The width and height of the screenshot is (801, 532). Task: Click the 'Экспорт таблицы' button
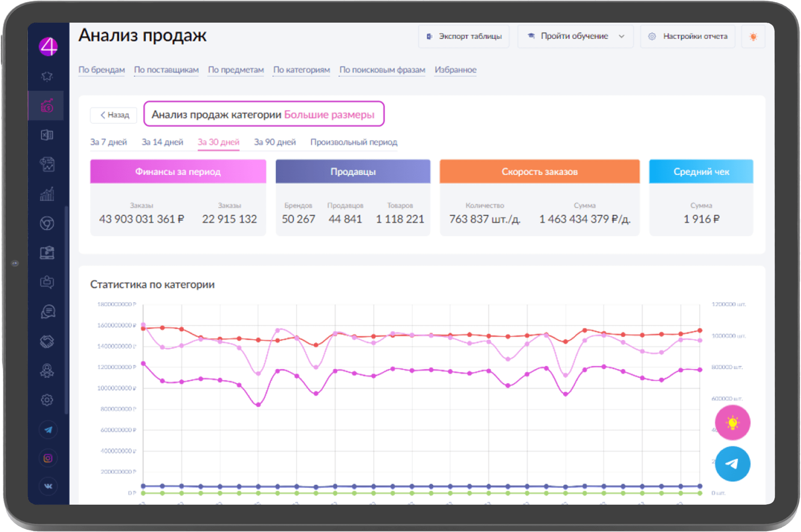464,36
